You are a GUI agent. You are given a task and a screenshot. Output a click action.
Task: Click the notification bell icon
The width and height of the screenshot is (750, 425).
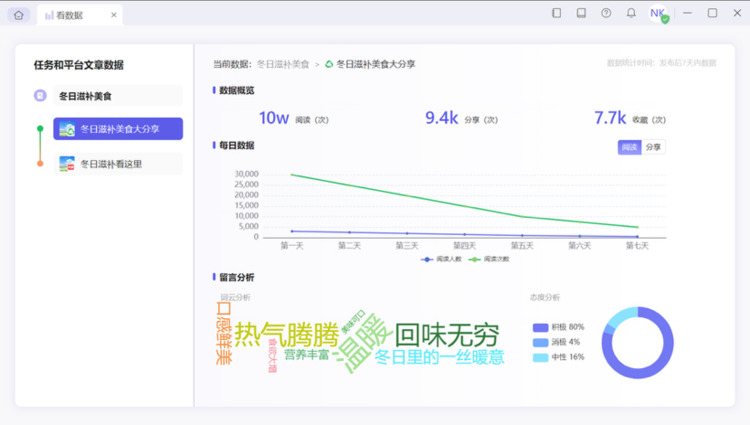pos(631,13)
